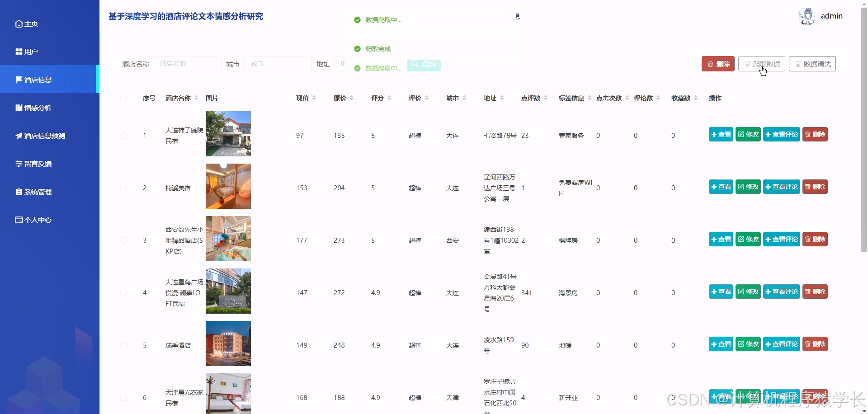Open the 西安致先生小姐精品酒店 photo

(x=228, y=239)
